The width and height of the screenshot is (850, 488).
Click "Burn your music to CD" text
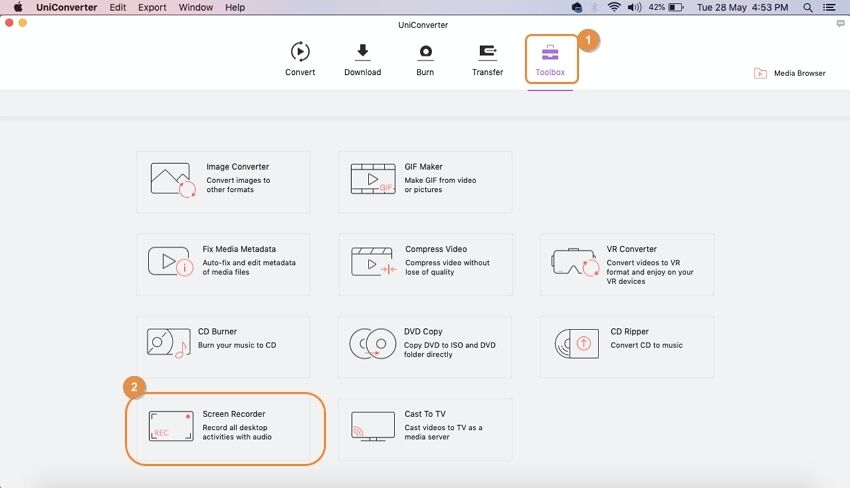(237, 345)
